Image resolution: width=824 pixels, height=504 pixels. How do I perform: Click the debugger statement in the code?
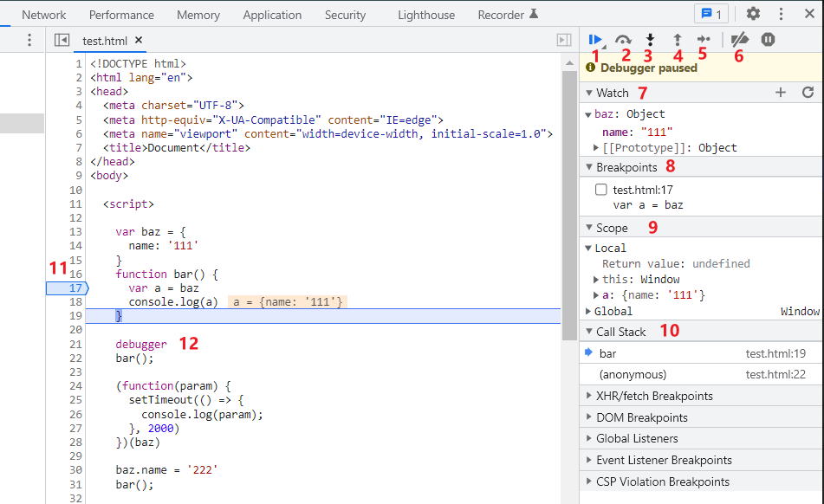141,344
